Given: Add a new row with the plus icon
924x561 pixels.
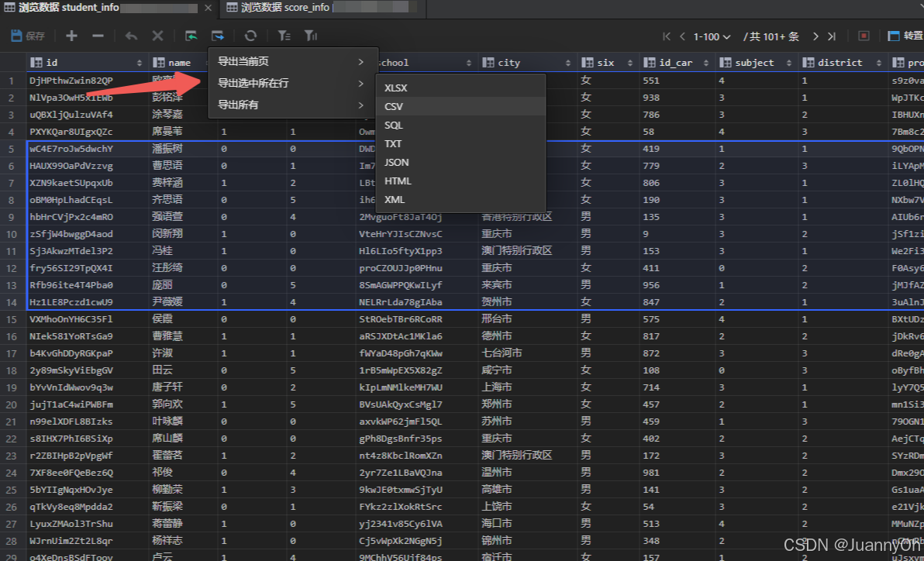Looking at the screenshot, I should pos(71,35).
